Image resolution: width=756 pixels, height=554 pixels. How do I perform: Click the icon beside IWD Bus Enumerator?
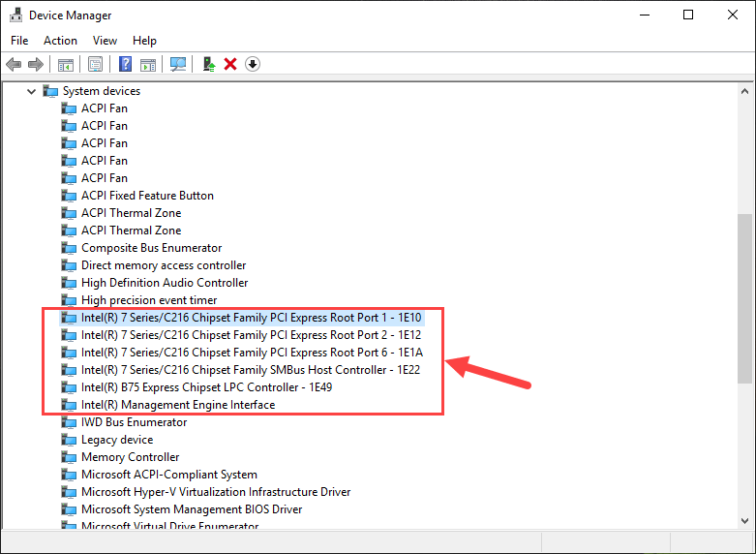click(69, 422)
